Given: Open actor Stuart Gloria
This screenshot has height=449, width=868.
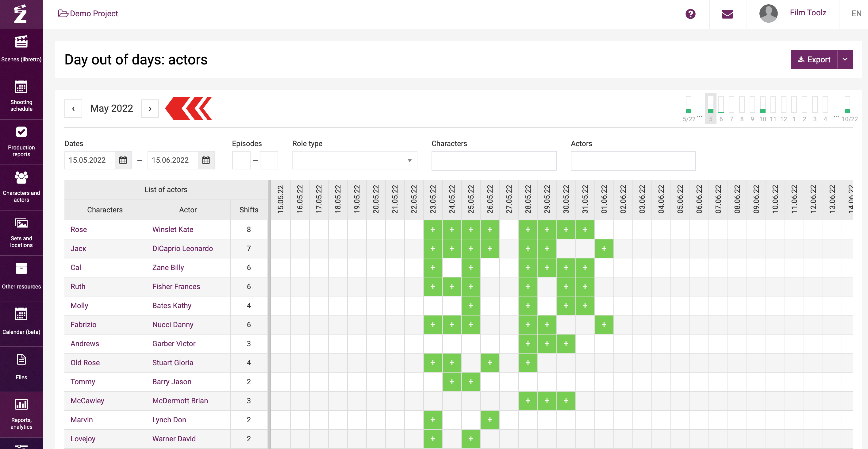Looking at the screenshot, I should coord(172,363).
